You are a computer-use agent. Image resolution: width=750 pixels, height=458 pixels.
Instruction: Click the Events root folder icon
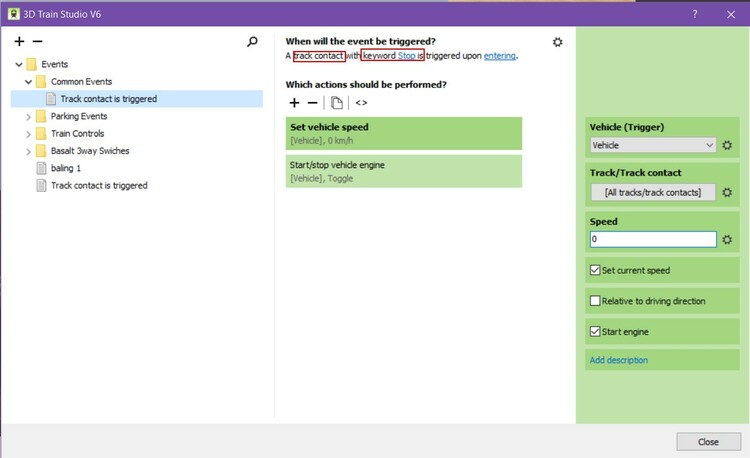coord(32,64)
